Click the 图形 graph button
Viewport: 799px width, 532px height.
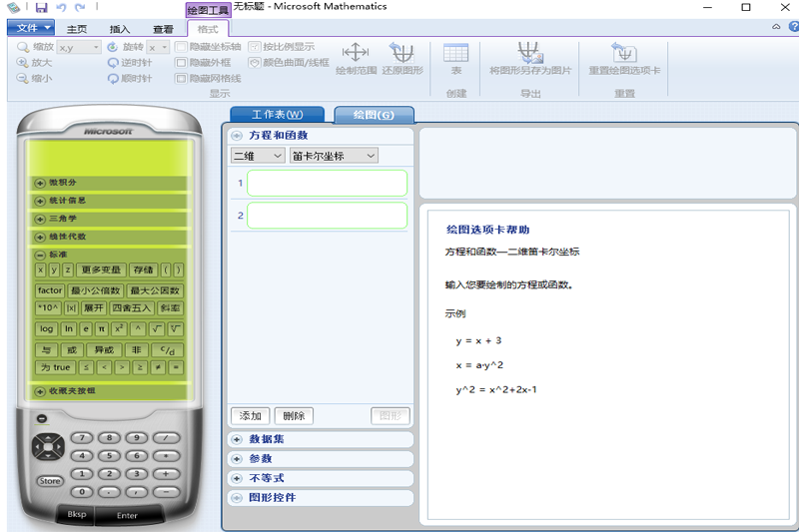coord(391,416)
